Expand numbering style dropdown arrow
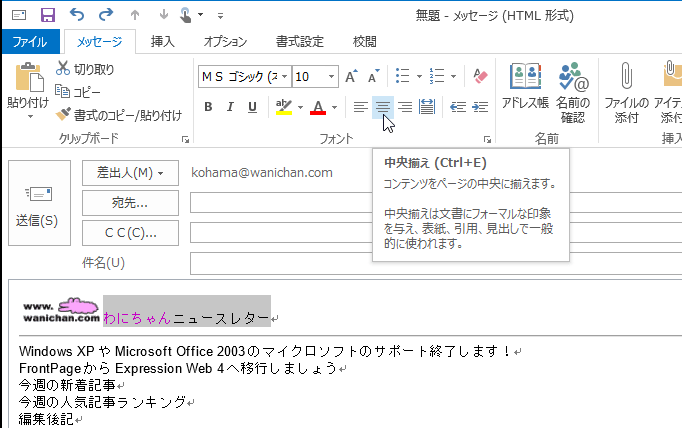Image resolution: width=682 pixels, height=428 pixels. point(453,77)
